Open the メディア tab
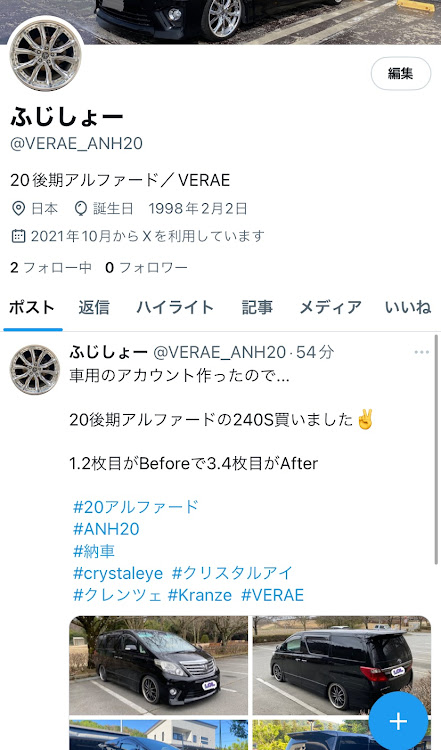Screen dimensions: 441x750 (330, 307)
